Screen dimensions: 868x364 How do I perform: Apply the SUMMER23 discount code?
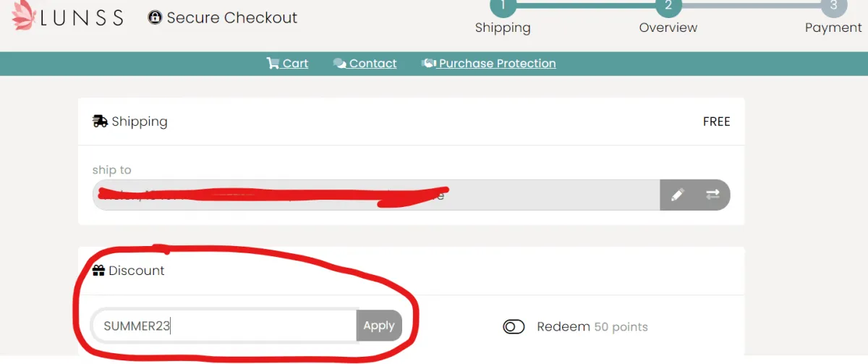(379, 326)
